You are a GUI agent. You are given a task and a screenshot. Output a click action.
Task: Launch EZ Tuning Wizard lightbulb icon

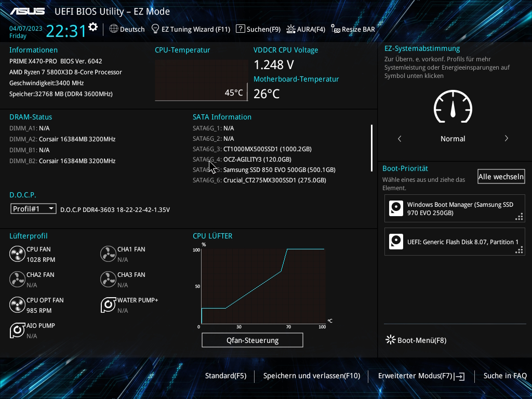click(x=155, y=29)
